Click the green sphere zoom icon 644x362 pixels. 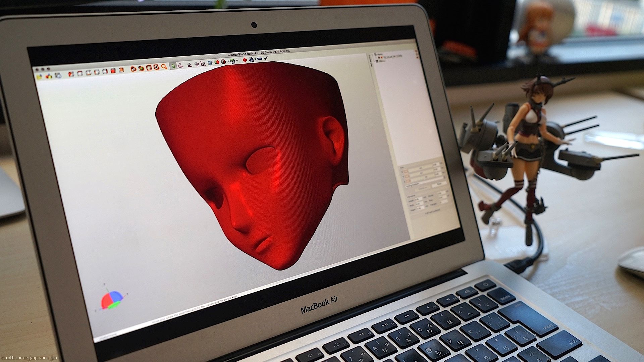pyautogui.click(x=141, y=68)
